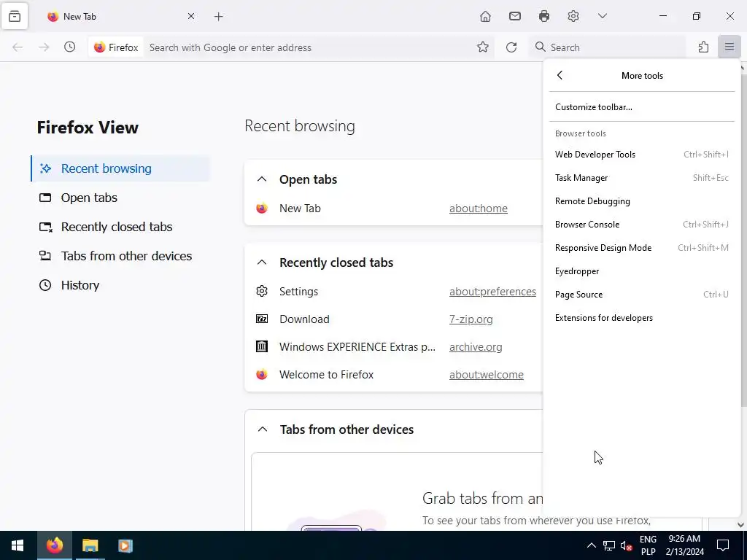The height and width of the screenshot is (560, 747).
Task: Select Tabs from other devices in sidebar
Action: point(120,256)
